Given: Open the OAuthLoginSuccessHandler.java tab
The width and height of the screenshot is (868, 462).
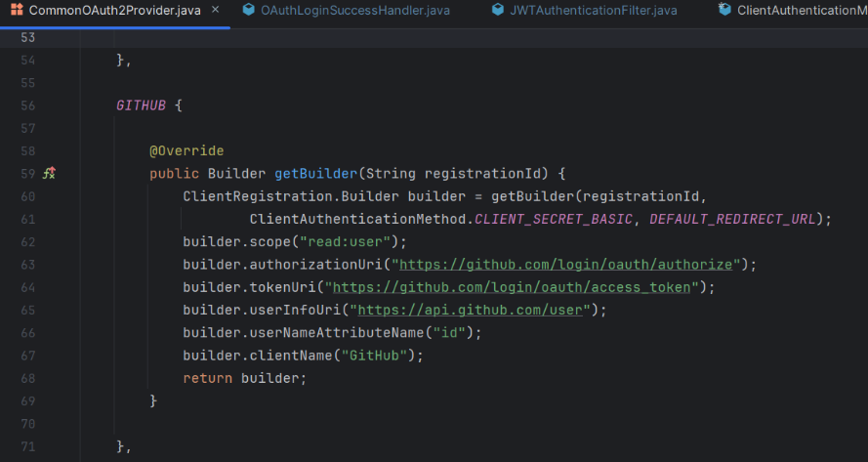Looking at the screenshot, I should (354, 11).
